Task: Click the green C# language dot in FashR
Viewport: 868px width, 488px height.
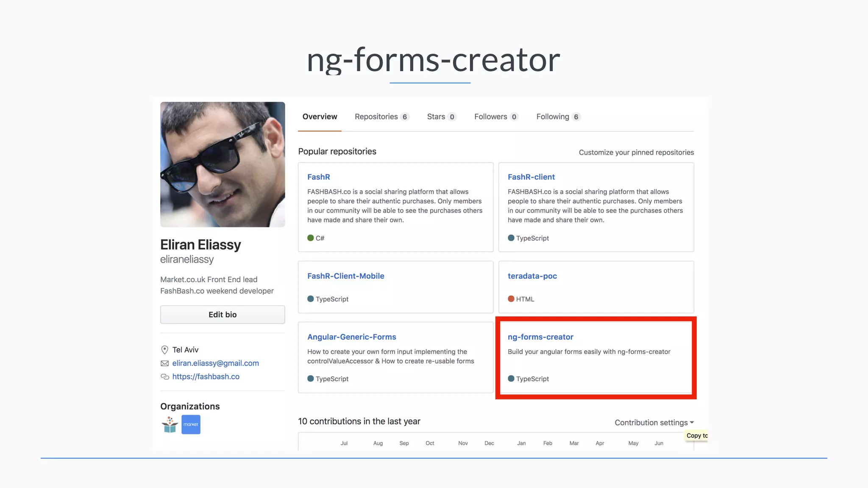Action: coord(311,238)
